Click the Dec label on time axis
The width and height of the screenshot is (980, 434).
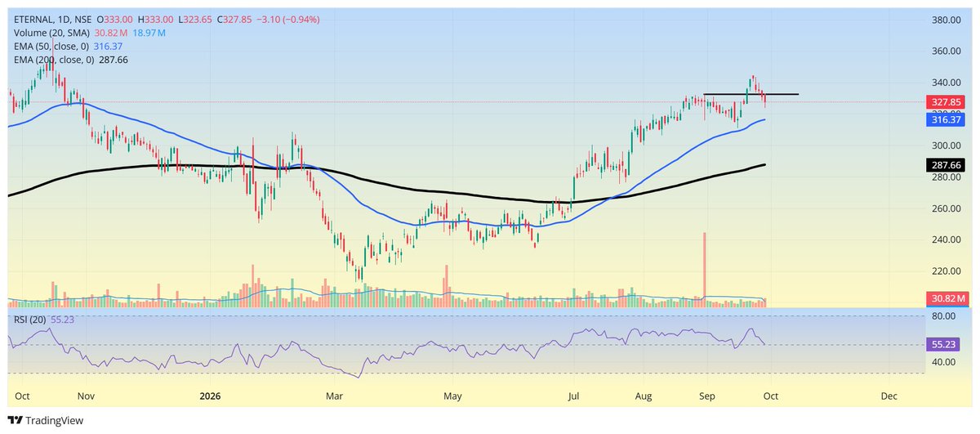(889, 396)
